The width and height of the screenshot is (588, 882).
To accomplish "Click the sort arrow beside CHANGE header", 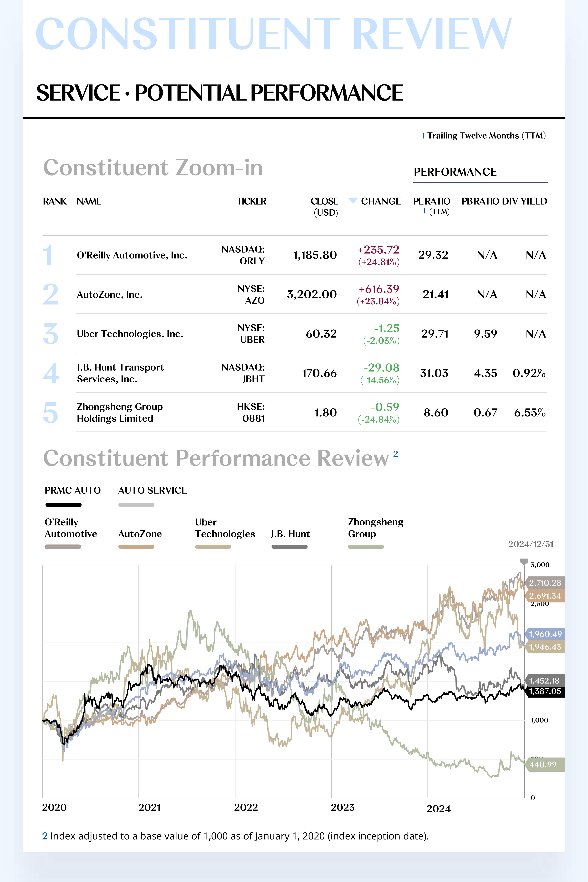I will [352, 200].
